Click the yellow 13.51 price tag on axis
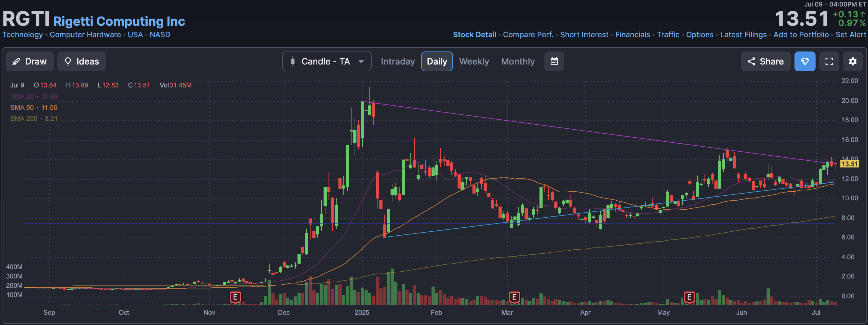Image resolution: width=868 pixels, height=325 pixels. coord(849,164)
